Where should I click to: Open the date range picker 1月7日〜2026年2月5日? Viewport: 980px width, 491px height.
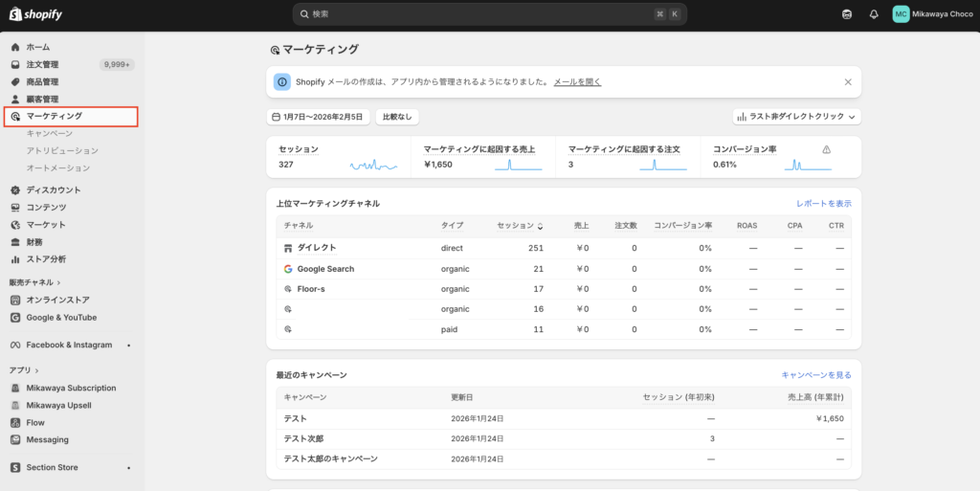pyautogui.click(x=318, y=117)
